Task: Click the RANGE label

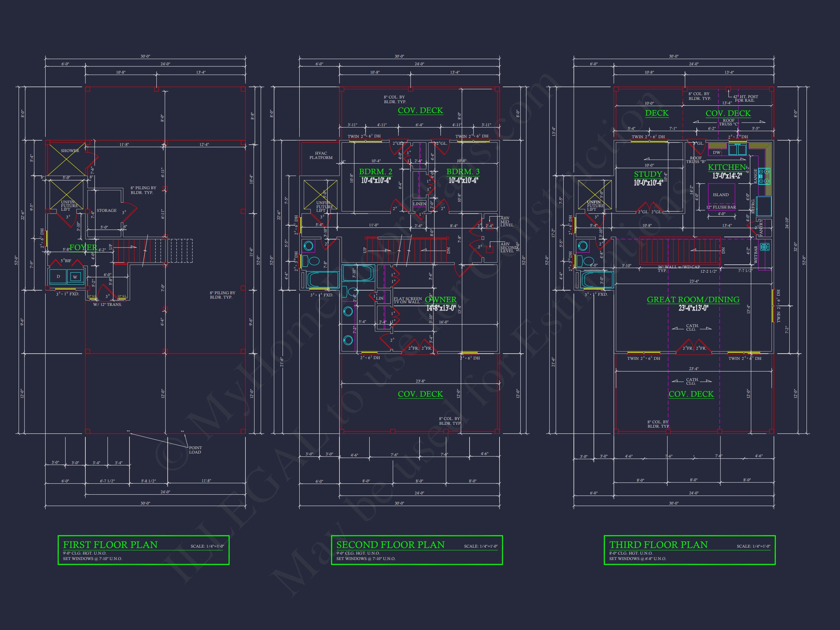Action: pyautogui.click(x=755, y=176)
